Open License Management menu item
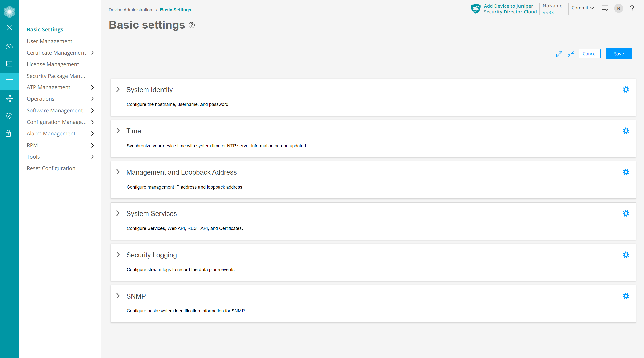The width and height of the screenshot is (644, 358). pos(53,64)
